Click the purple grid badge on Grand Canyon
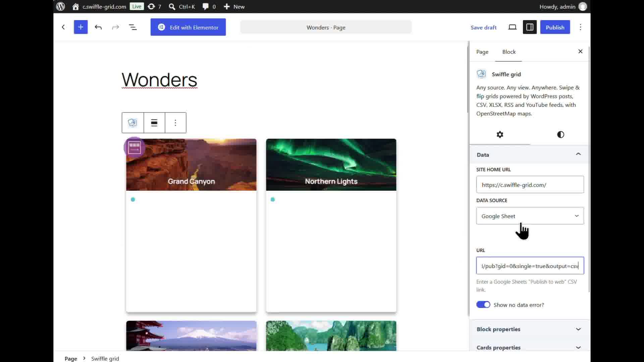644x362 pixels. 134,147
